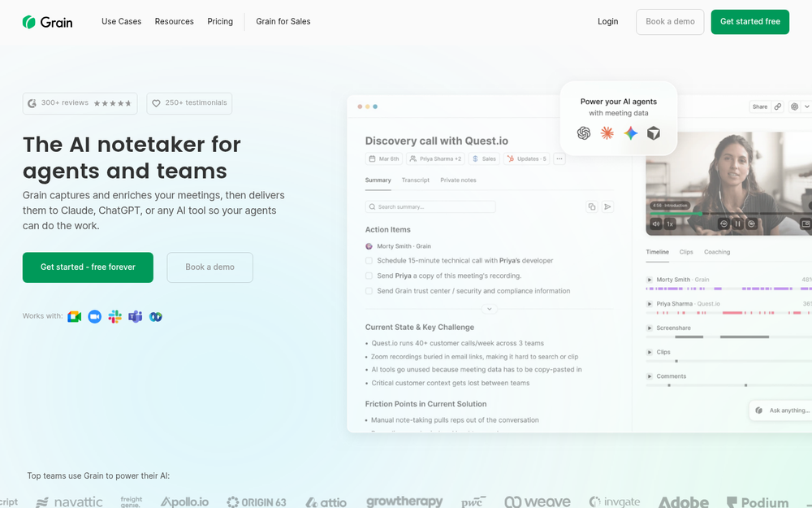This screenshot has width=812, height=508.
Task: Open the Resources menu
Action: (174, 21)
